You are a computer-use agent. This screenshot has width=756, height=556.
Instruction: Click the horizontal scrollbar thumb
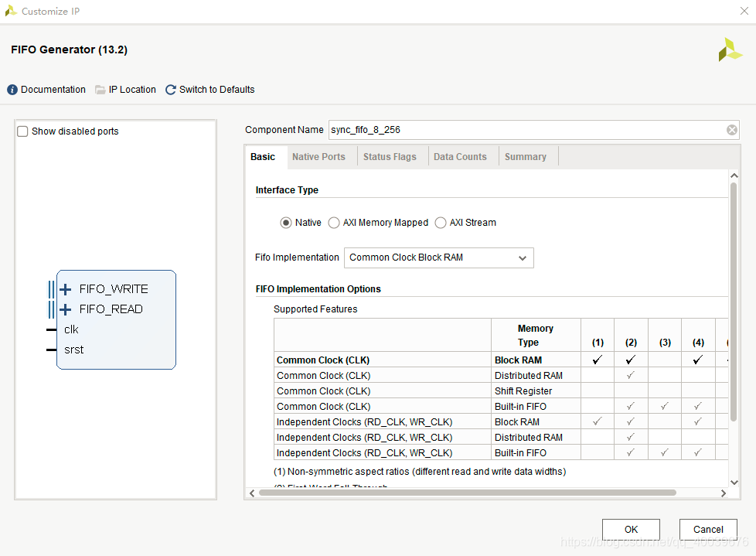[468, 493]
